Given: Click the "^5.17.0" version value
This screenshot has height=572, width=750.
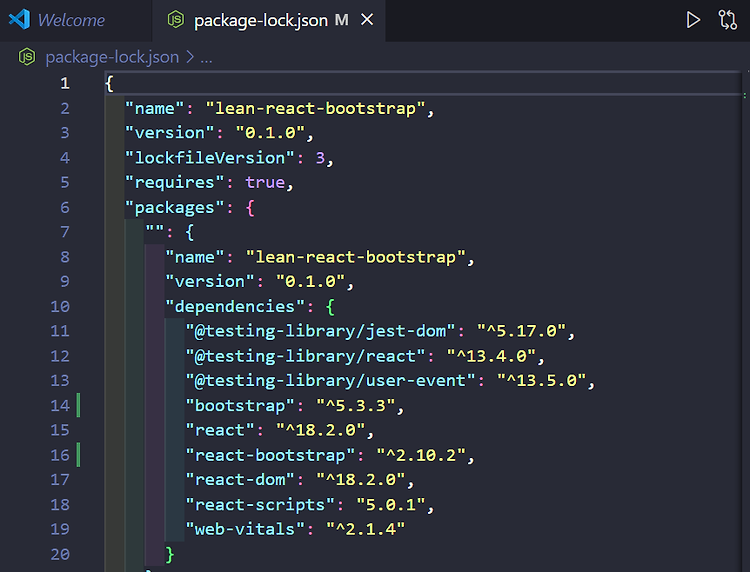Looking at the screenshot, I should coord(521,331).
